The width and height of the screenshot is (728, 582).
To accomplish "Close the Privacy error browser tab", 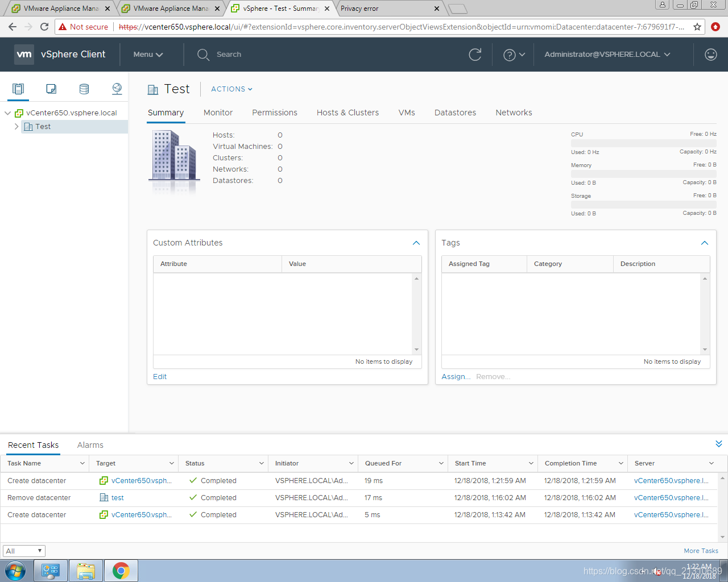I will [436, 9].
